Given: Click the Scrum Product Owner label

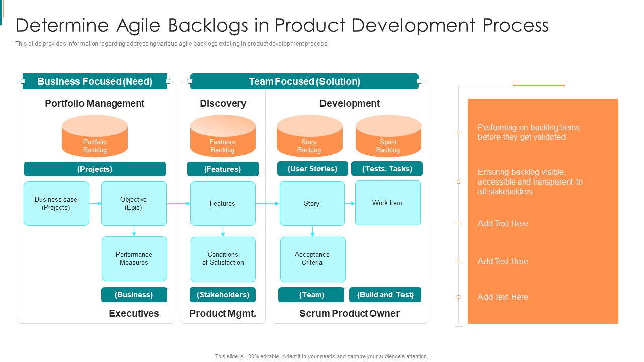Looking at the screenshot, I should click(350, 313).
